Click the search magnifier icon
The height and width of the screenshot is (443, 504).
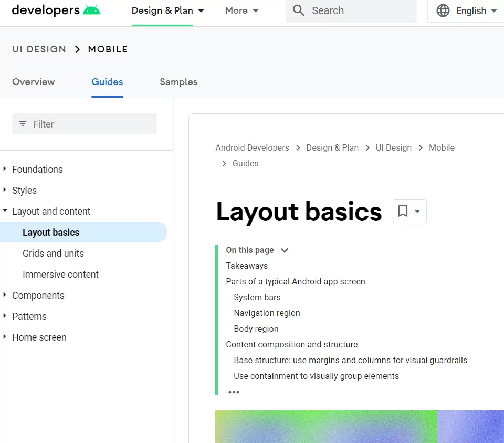[298, 10]
